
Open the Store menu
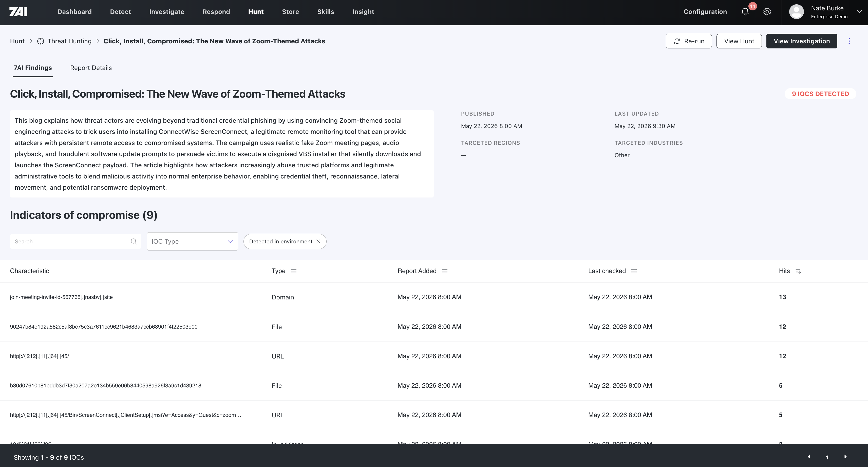coord(290,12)
